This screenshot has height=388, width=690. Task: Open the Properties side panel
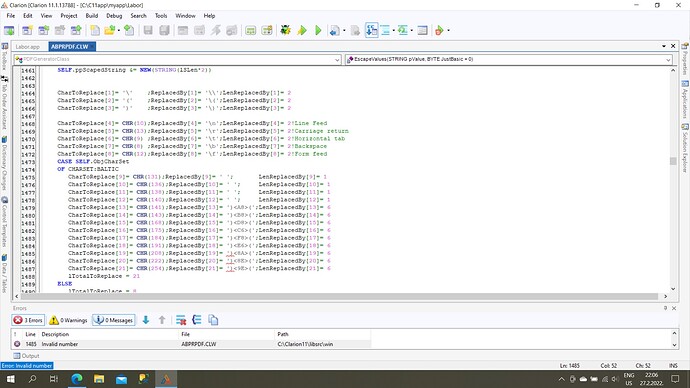tap(685, 59)
